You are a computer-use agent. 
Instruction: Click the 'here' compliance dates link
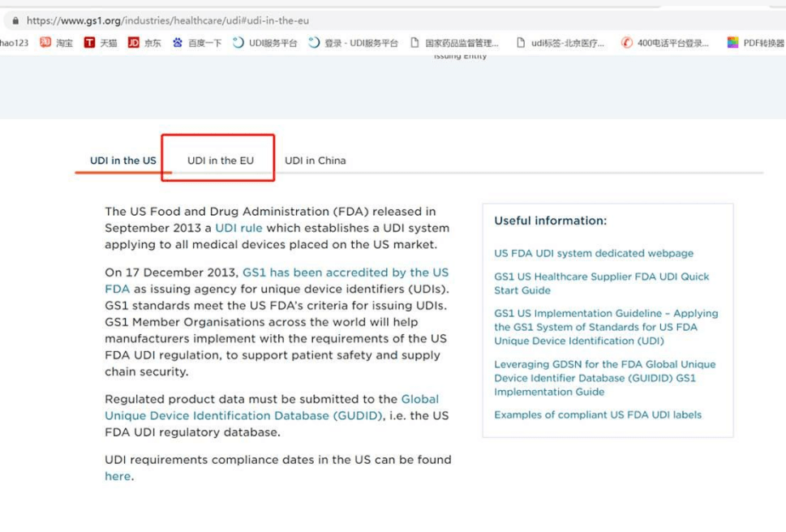117,476
